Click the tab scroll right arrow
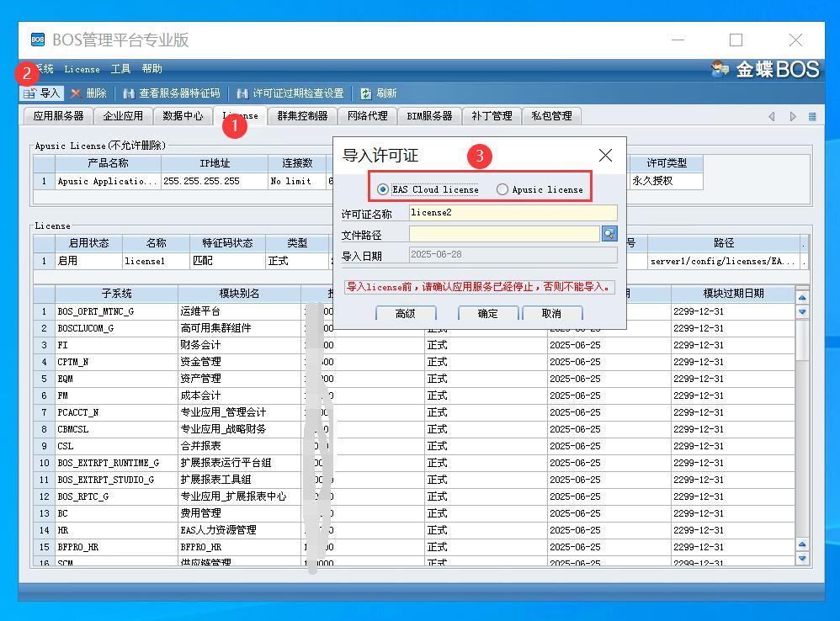This screenshot has width=840, height=621. pos(793,116)
